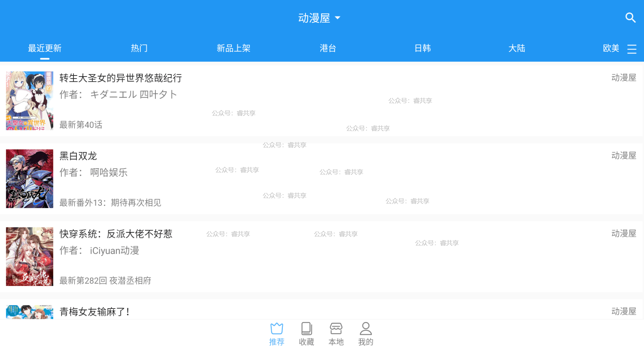Open the 黑白双龙 cover thumbnail
Viewport: 644px width, 348px height.
(30, 179)
